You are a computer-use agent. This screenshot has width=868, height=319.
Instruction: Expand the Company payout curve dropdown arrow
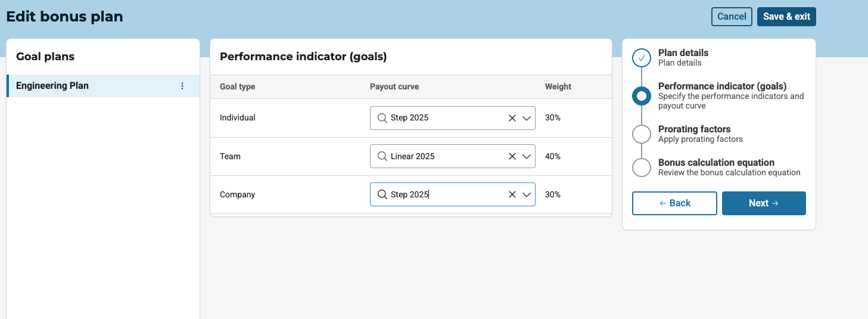(527, 194)
